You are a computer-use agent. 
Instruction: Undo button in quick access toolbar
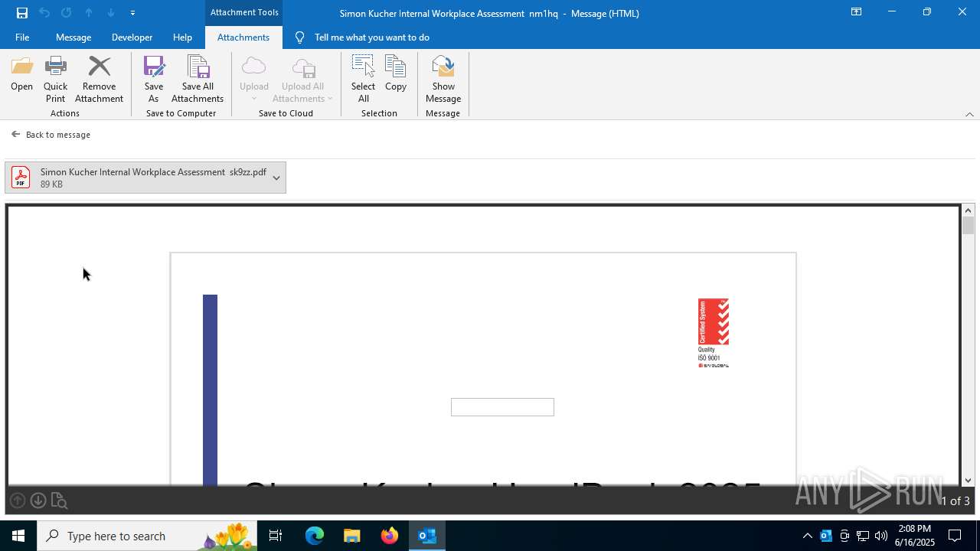(44, 12)
